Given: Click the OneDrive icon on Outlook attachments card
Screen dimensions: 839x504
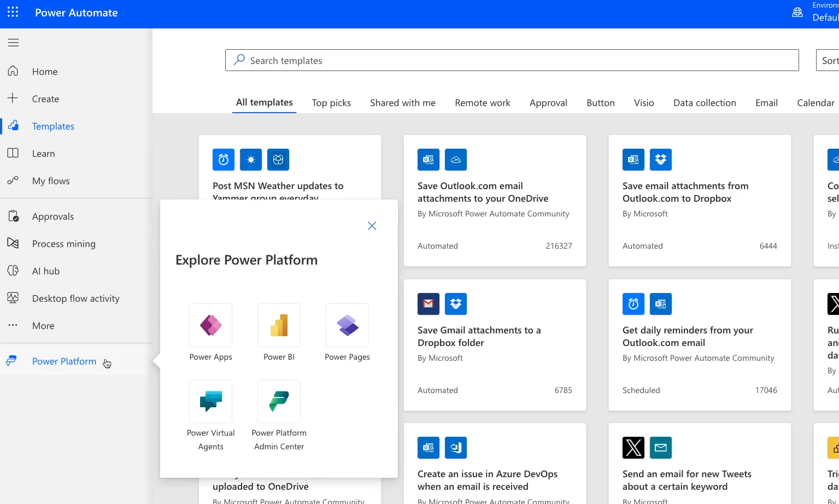Looking at the screenshot, I should pyautogui.click(x=456, y=160).
